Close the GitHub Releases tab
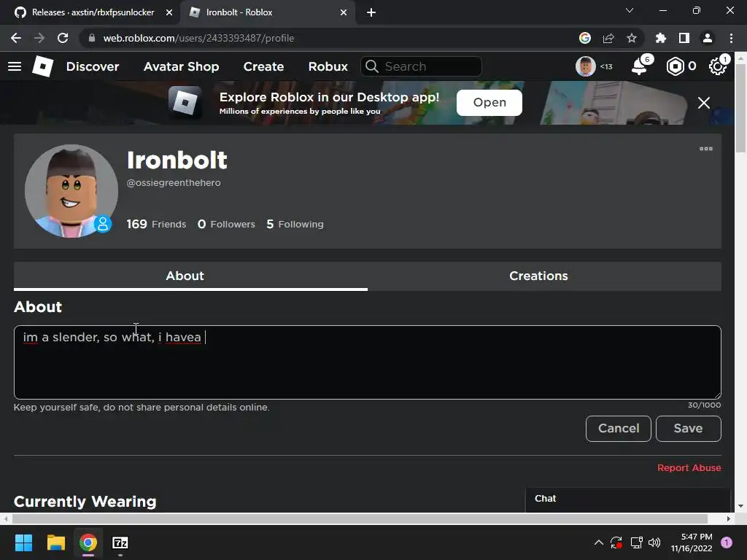This screenshot has width=747, height=560. pos(169,13)
